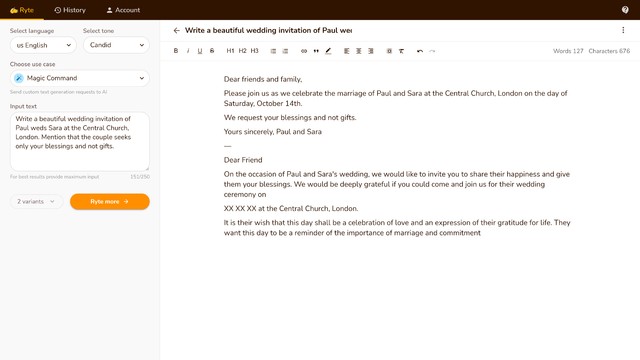Click the 'Select language' label
640x360 pixels.
click(x=32, y=31)
